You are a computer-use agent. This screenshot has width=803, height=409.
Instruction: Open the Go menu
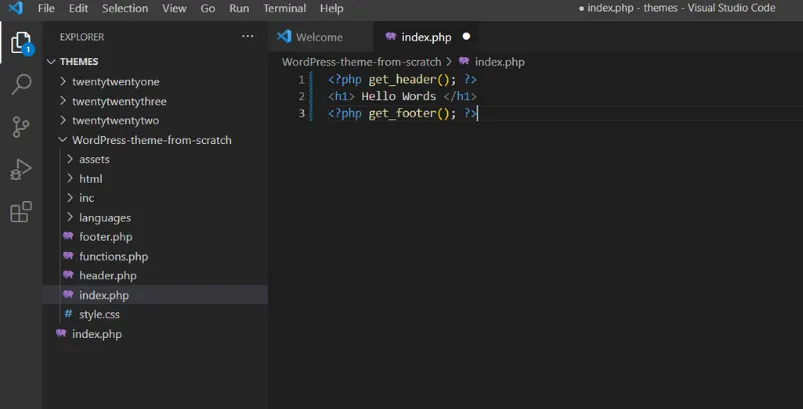(207, 9)
